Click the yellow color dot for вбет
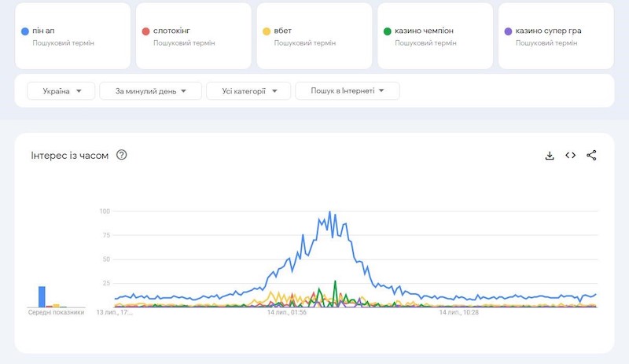629x364 pixels. click(x=267, y=31)
